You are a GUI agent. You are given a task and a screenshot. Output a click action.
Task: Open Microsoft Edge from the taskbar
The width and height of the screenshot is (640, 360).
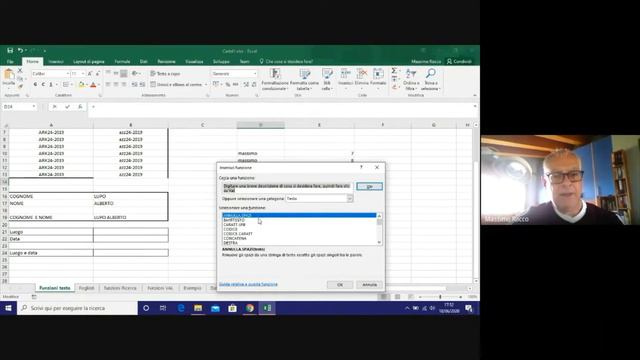[181, 308]
